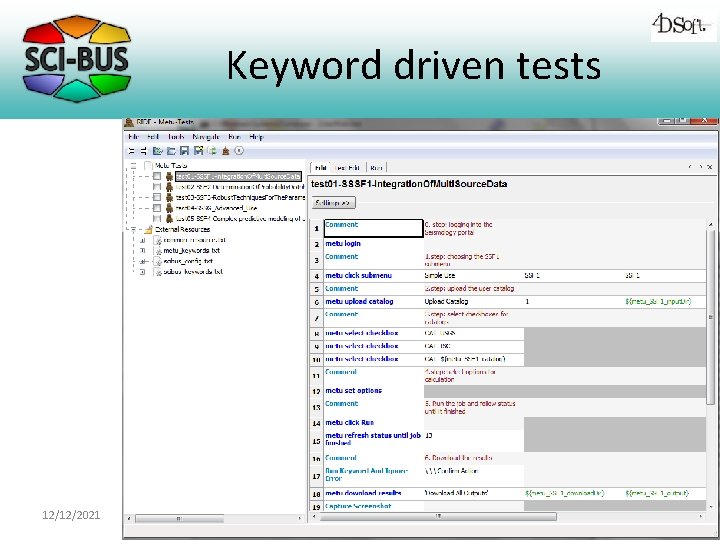Click the 4DSoft logo on the slide
The height and width of the screenshot is (540, 720).
[x=684, y=25]
